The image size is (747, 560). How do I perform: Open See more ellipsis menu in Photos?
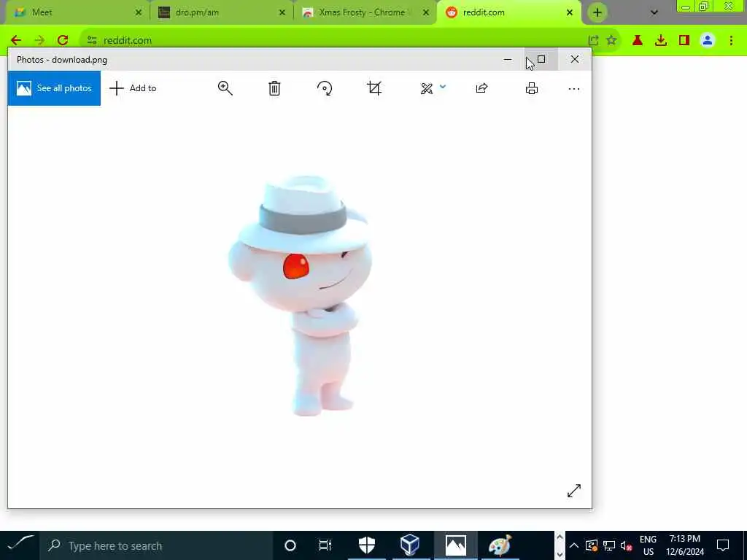pyautogui.click(x=573, y=88)
